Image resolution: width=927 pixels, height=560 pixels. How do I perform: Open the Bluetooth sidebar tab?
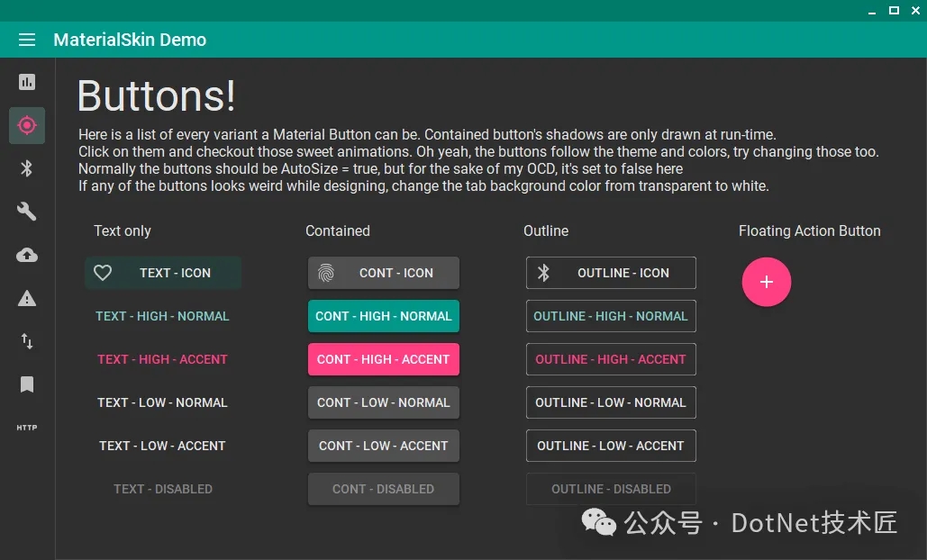(27, 168)
